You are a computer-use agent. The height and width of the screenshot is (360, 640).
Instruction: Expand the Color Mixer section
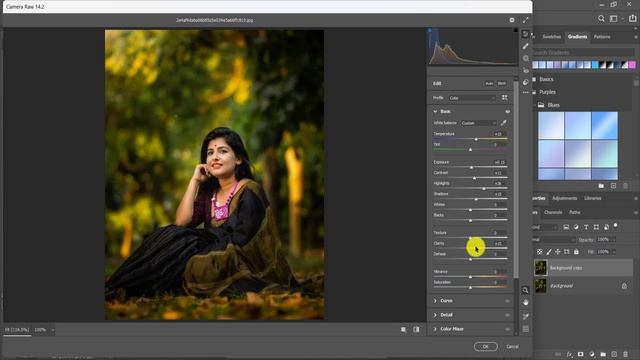[435, 329]
